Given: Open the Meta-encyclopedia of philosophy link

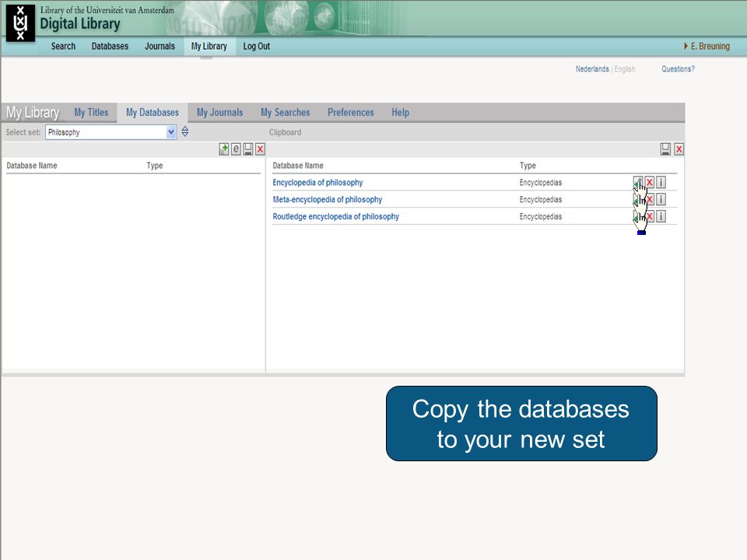Looking at the screenshot, I should point(328,200).
